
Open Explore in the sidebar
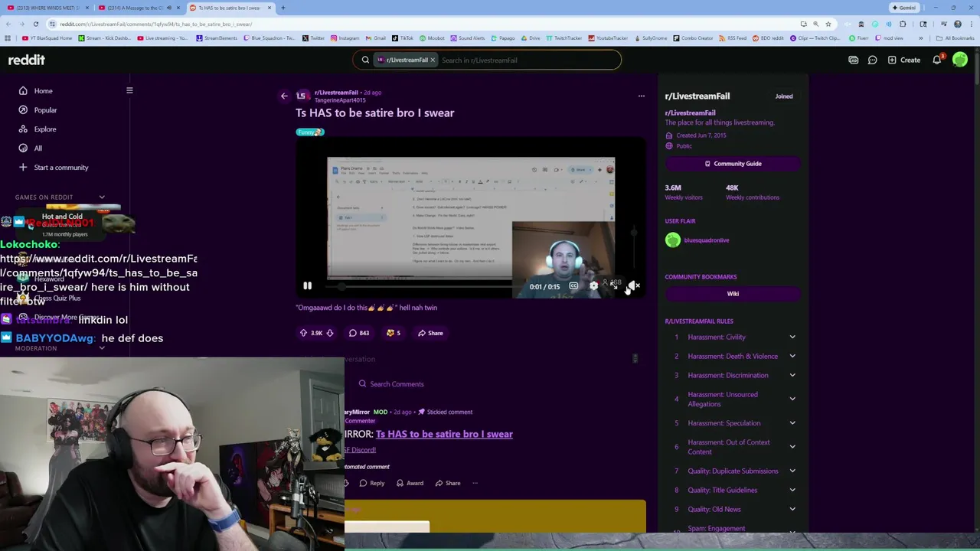[x=45, y=129]
